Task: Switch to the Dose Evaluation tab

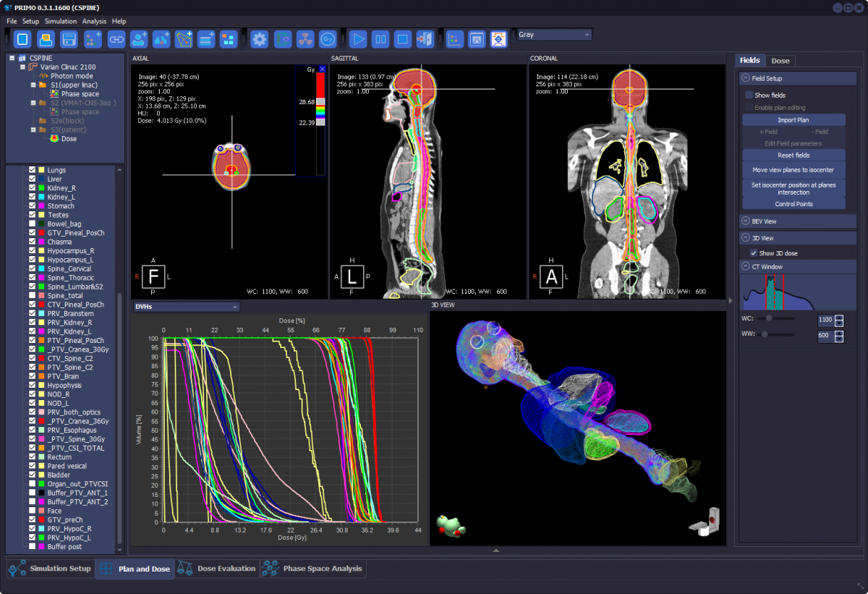Action: (216, 569)
